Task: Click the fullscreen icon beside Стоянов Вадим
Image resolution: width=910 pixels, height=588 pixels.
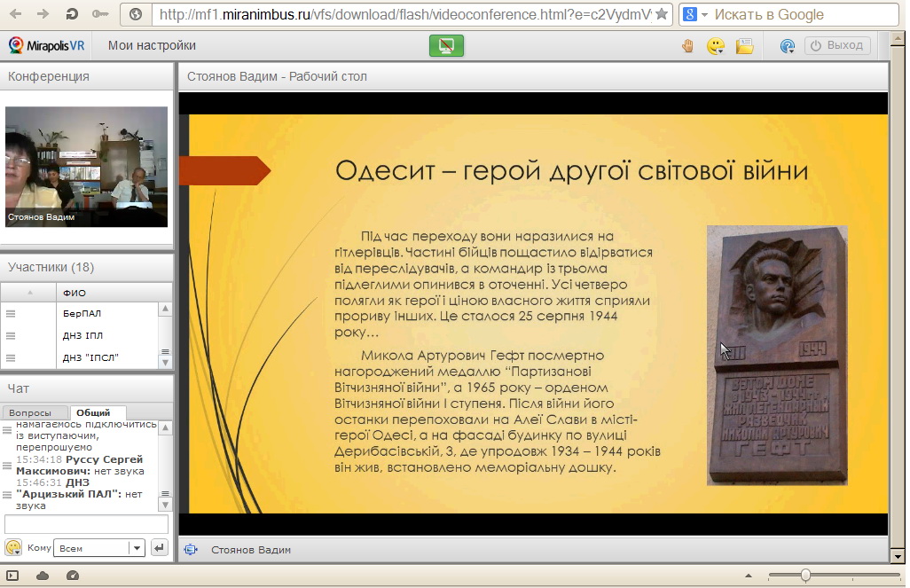Action: (190, 550)
